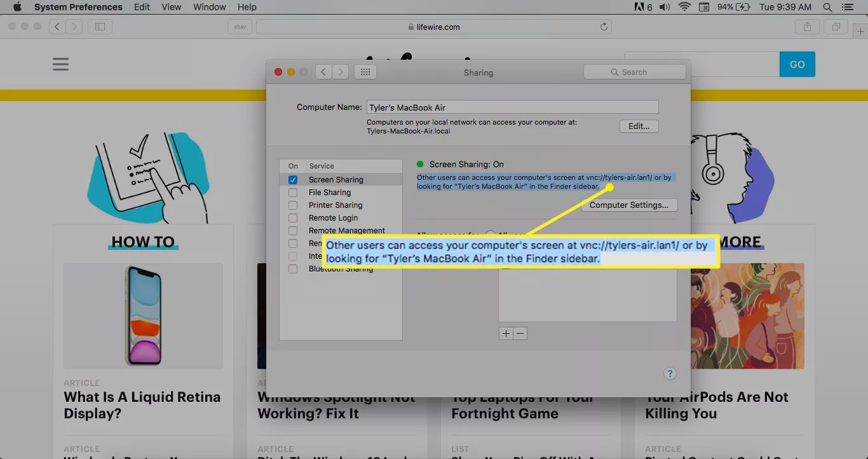Image resolution: width=868 pixels, height=459 pixels.
Task: Enable the Remote Management checkbox
Action: (x=293, y=231)
